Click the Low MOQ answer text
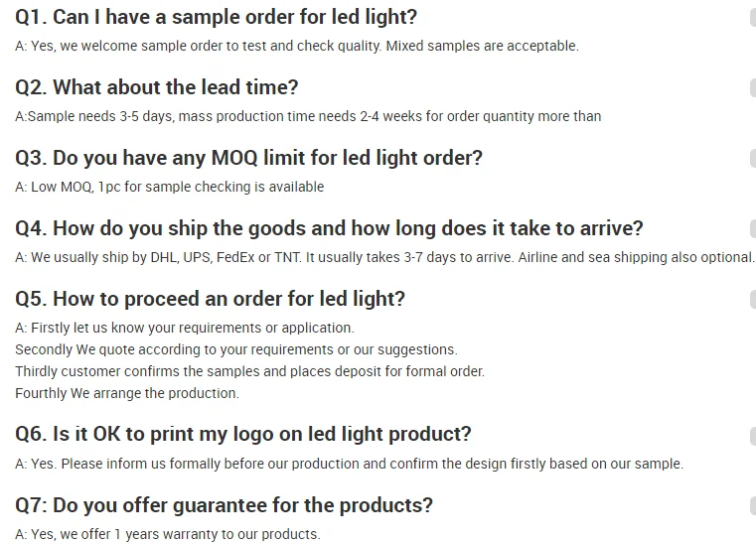This screenshot has height=544, width=756. point(170,187)
